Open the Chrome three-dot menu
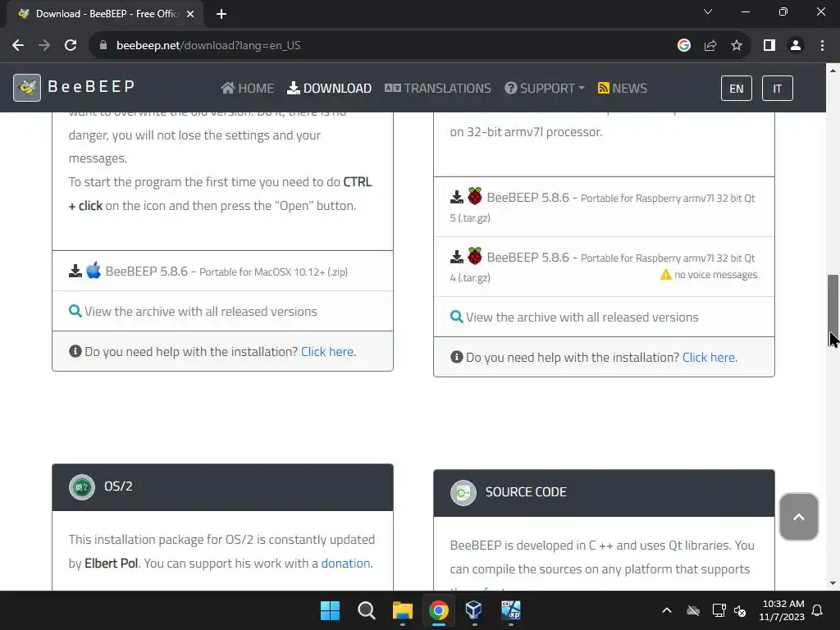 (822, 46)
